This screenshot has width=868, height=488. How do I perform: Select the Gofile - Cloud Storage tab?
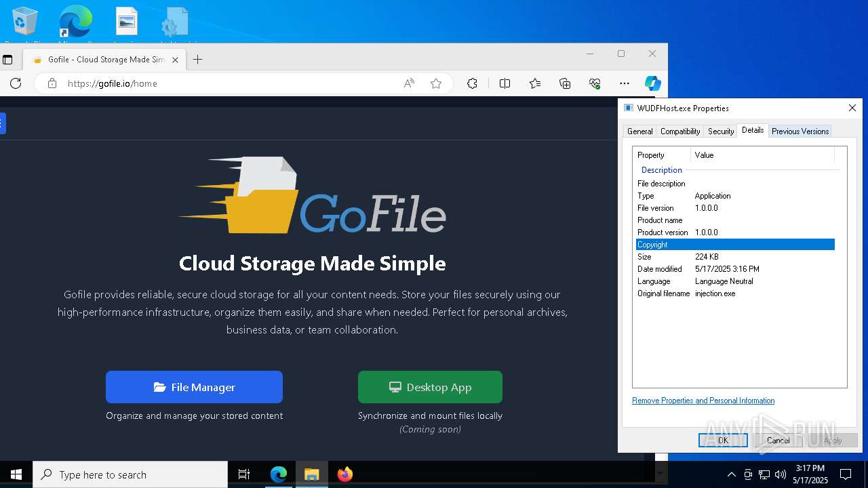(105, 60)
